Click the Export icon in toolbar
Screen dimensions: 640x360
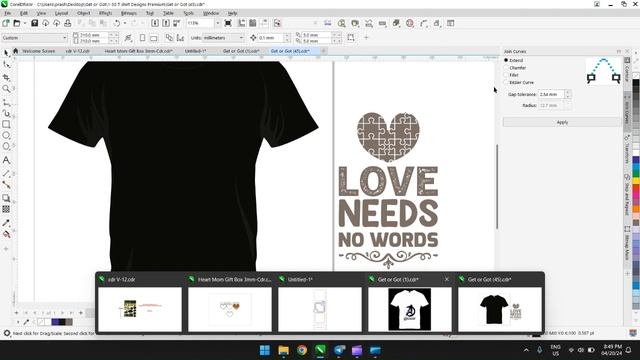point(166,23)
